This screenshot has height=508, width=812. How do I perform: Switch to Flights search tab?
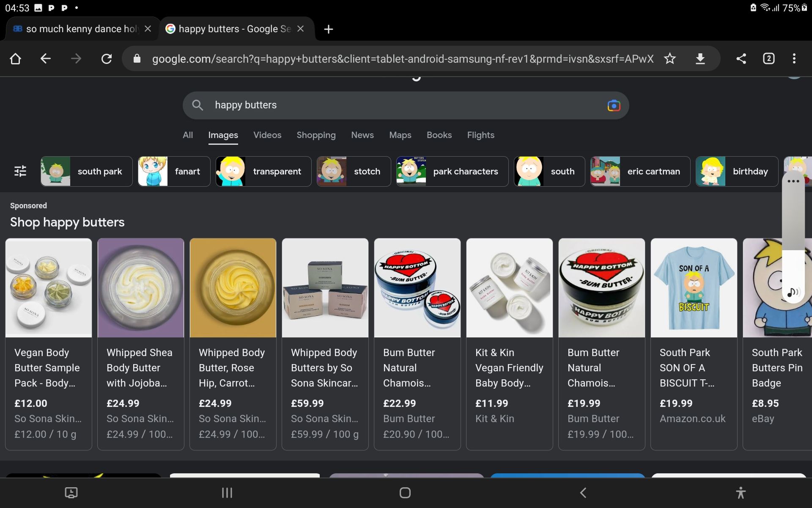point(480,135)
